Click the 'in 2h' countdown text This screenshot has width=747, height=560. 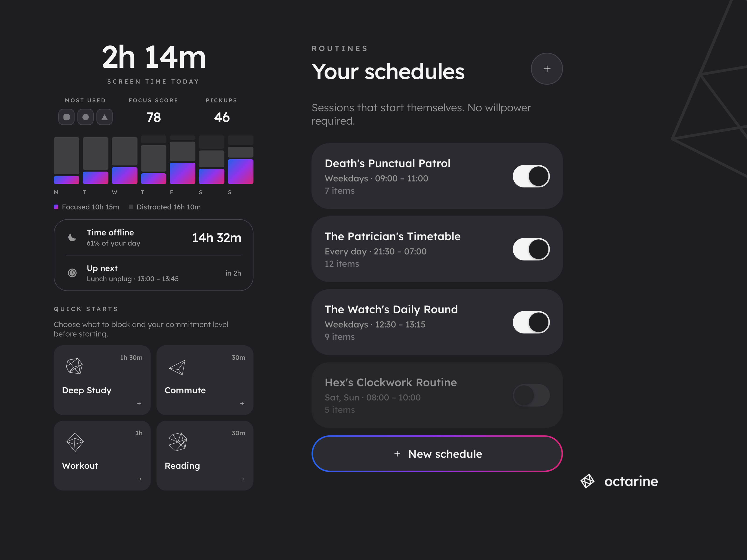tap(233, 273)
